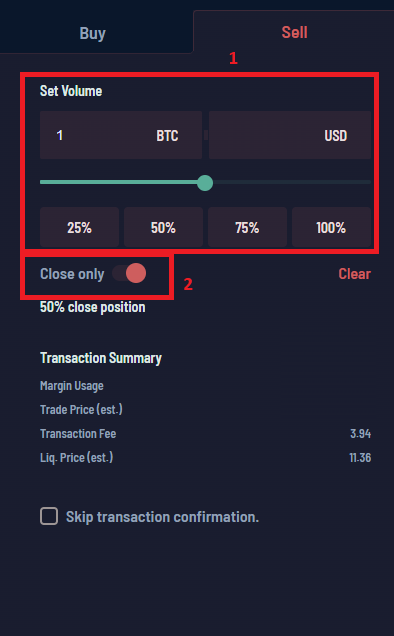The height and width of the screenshot is (636, 394).
Task: Select the Sell tab
Action: click(x=294, y=32)
